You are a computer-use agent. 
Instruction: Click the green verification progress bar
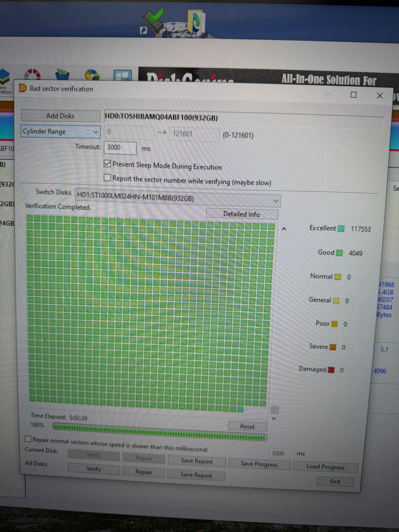tap(160, 432)
